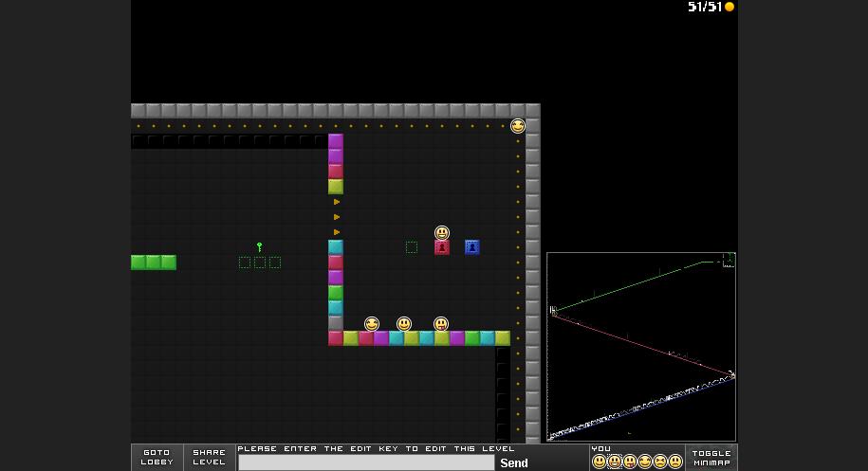The height and width of the screenshot is (471, 868).
Task: Click the player standing on the red lock block
Action: tap(442, 233)
